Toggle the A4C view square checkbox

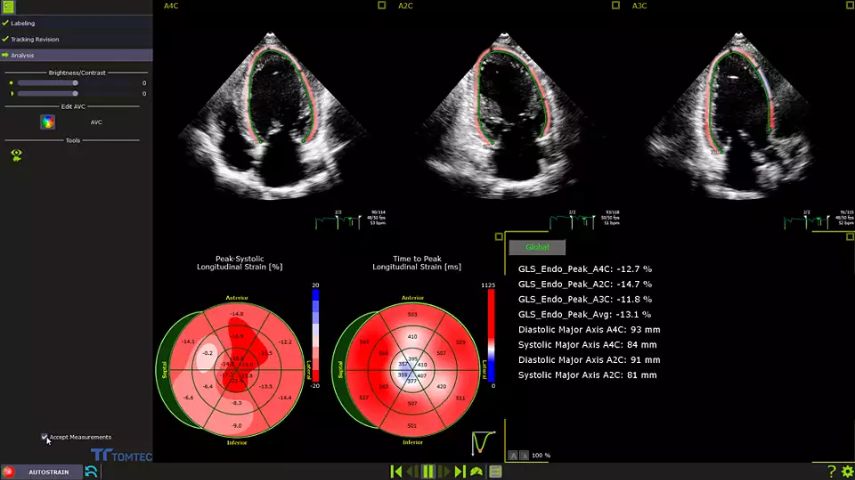click(x=382, y=6)
